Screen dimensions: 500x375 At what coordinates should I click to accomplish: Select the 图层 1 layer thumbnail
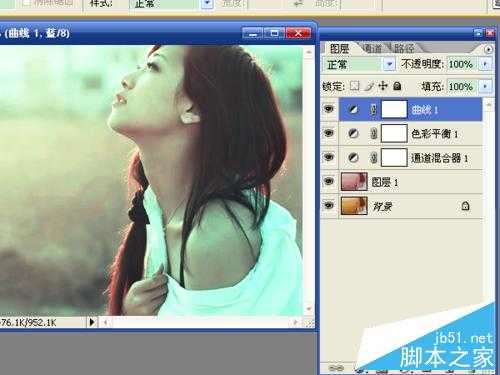354,181
